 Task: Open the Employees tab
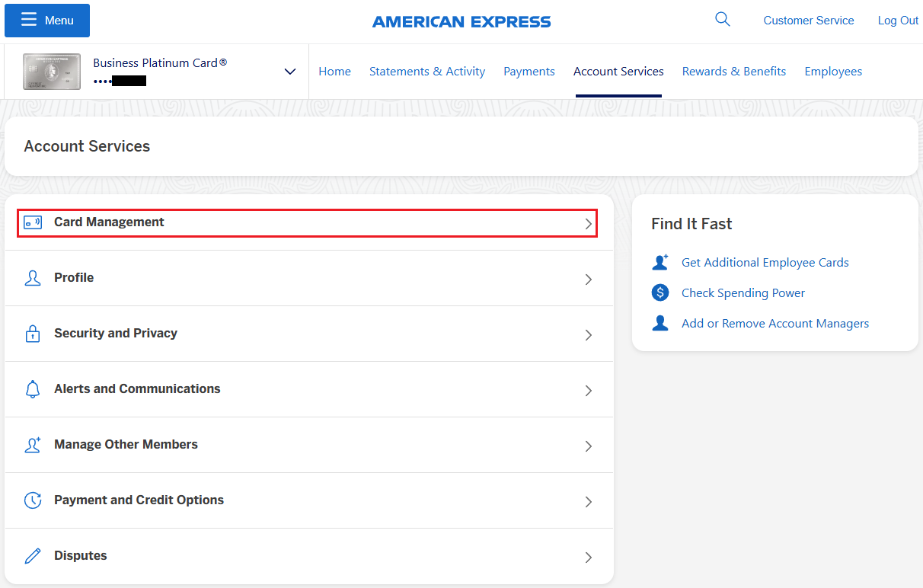(x=833, y=72)
